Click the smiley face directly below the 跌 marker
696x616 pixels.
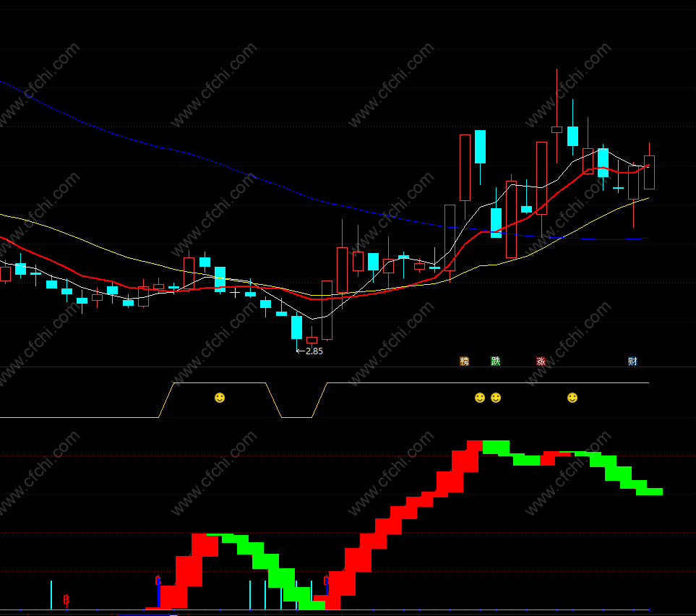[x=496, y=398]
